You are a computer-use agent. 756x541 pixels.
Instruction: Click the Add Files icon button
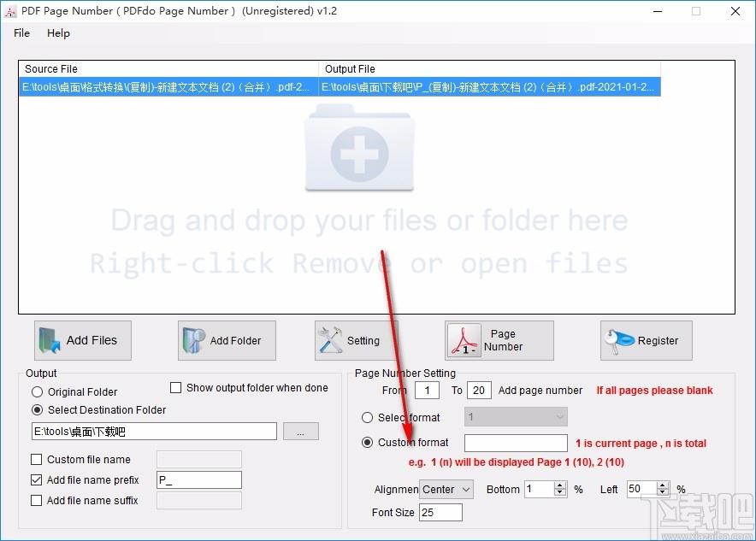[x=83, y=341]
